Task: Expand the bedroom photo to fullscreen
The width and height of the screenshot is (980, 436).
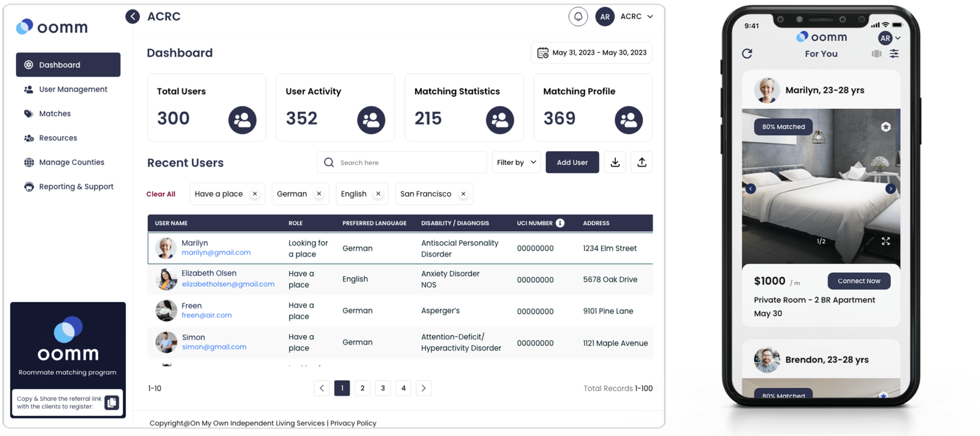Action: (886, 241)
